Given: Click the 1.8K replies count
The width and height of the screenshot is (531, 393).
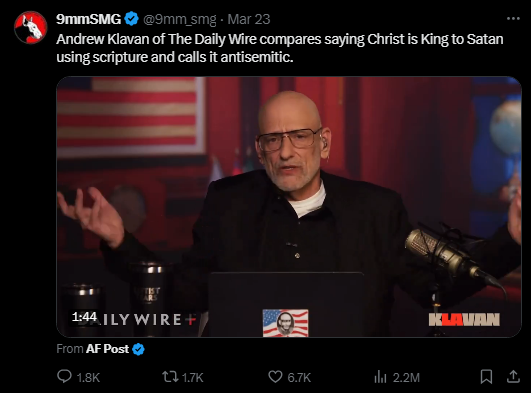Looking at the screenshot, I should tap(88, 377).
